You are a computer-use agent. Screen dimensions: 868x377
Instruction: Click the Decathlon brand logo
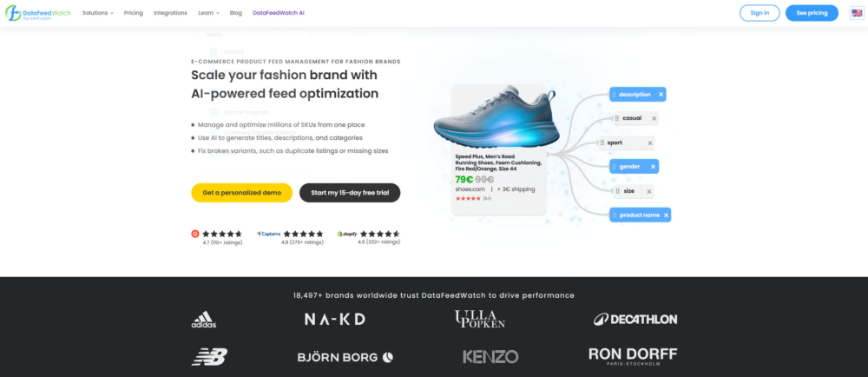pyautogui.click(x=635, y=320)
